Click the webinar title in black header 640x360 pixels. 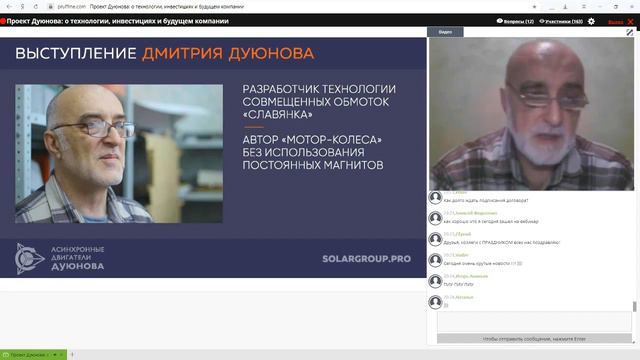tap(118, 21)
